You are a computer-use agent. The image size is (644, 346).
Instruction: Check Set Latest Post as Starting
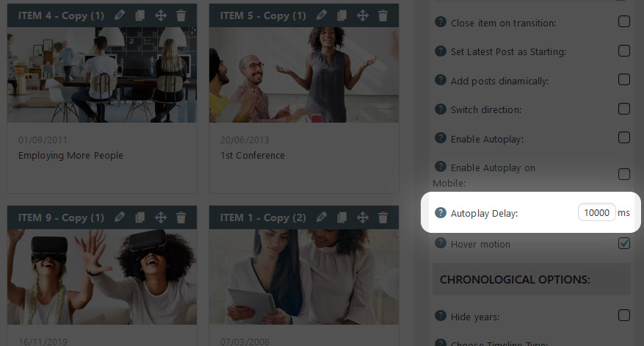coord(624,51)
